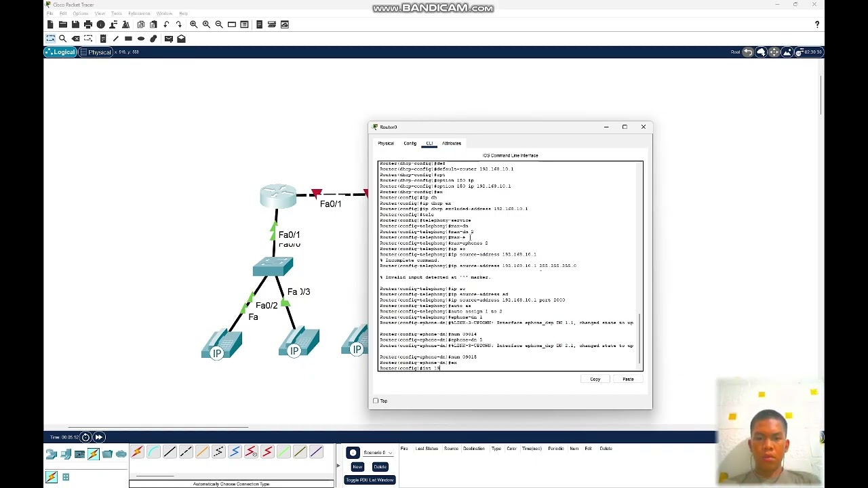The width and height of the screenshot is (868, 488).
Task: Select the CLI tab in Router0
Action: (429, 144)
